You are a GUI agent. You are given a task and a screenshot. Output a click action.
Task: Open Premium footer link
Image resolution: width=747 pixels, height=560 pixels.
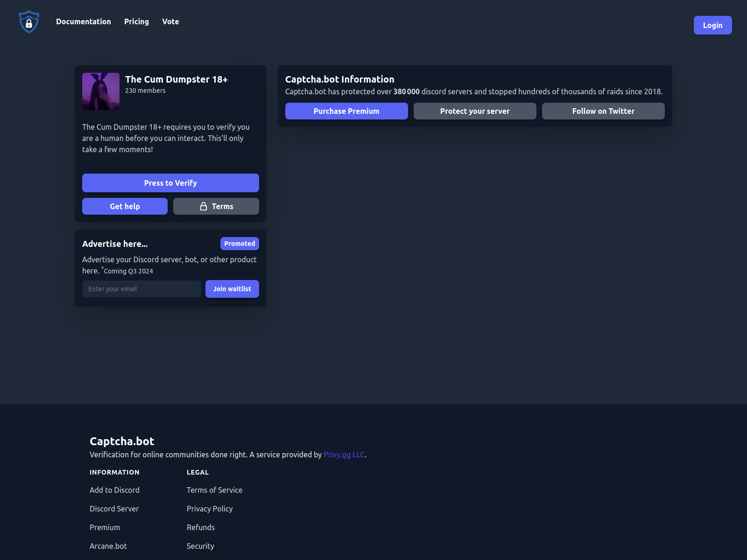click(105, 527)
